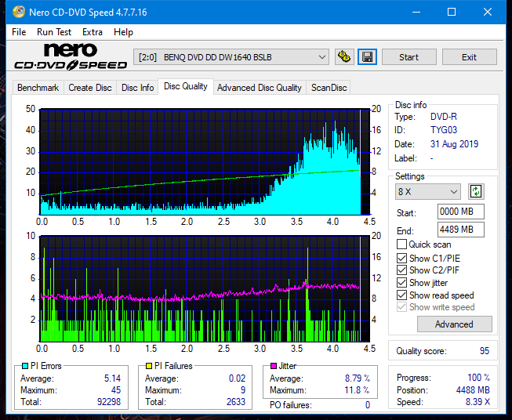Click the Exit button

pos(469,57)
